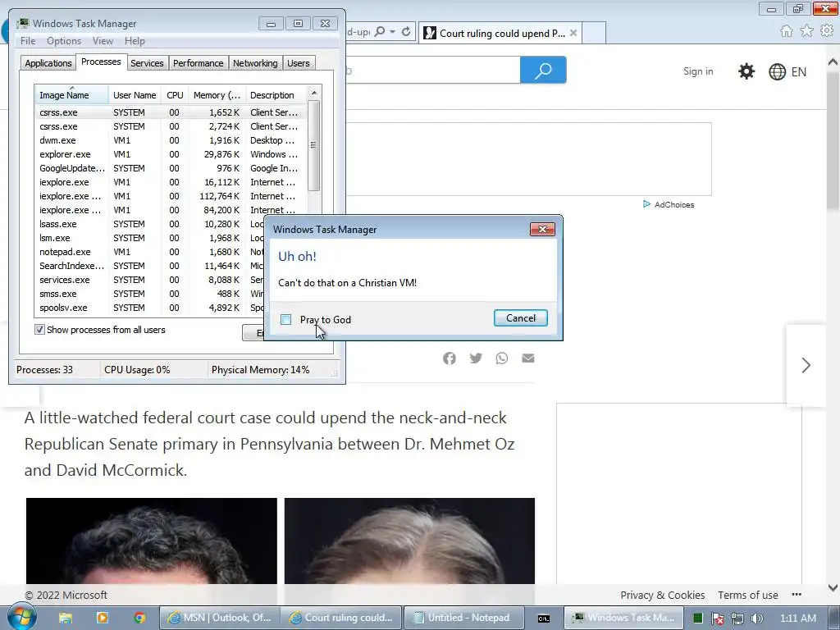Sort by the Memory column header

click(217, 95)
